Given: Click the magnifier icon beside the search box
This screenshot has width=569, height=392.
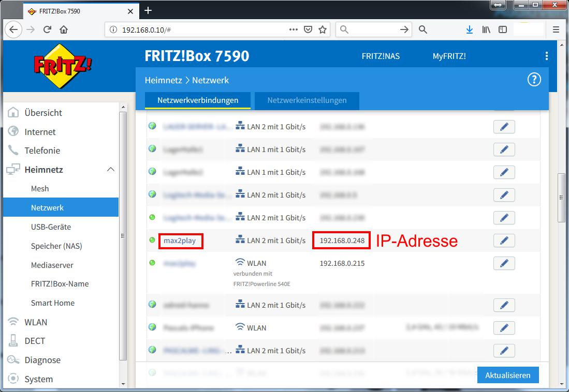Looking at the screenshot, I should tap(423, 29).
